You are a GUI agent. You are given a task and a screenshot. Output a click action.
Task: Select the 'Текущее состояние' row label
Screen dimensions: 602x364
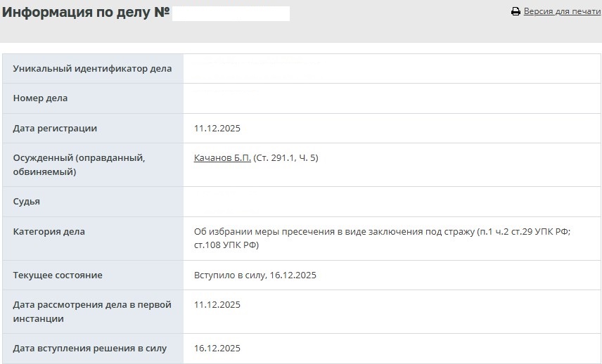coord(58,275)
